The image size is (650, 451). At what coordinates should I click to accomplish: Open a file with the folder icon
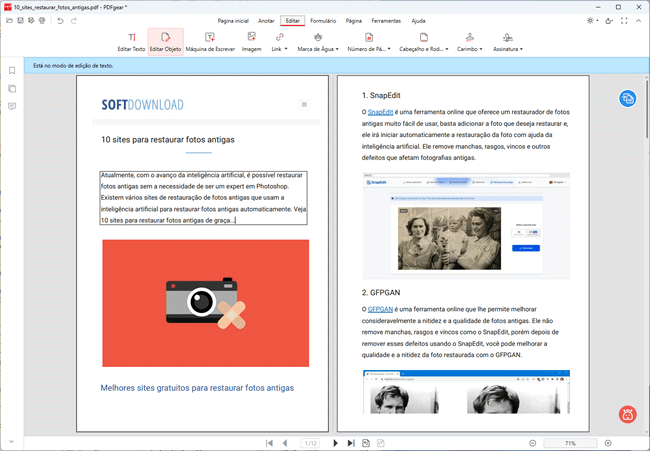click(10, 20)
